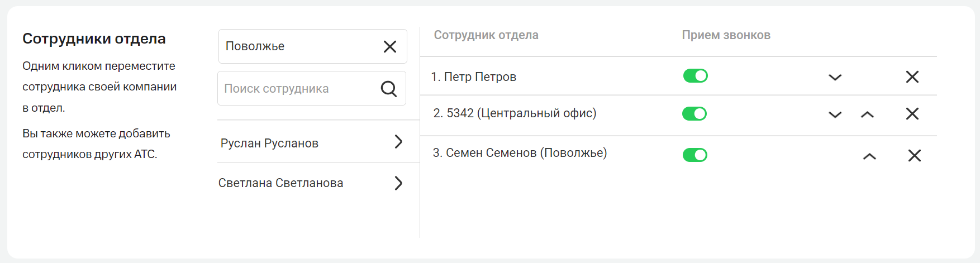
Task: Turn off calls for Семен Семенов
Action: click(694, 155)
